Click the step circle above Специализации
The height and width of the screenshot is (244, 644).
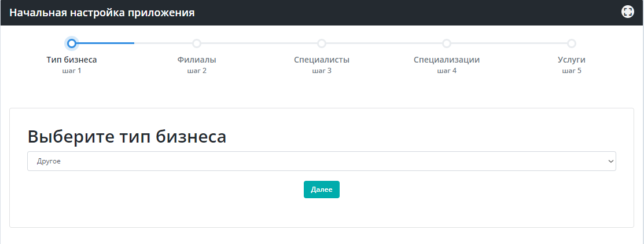[x=447, y=43]
